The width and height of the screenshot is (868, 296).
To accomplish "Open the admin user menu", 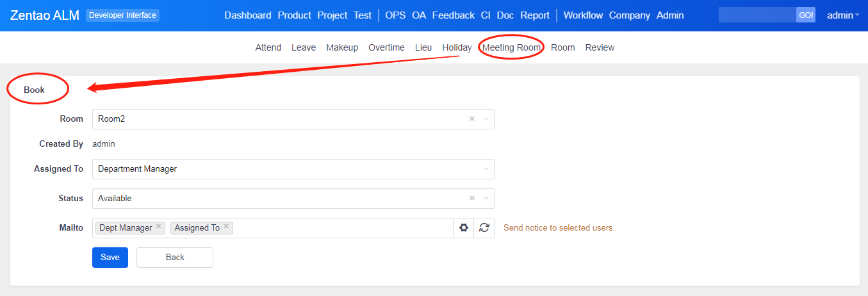I will point(843,15).
